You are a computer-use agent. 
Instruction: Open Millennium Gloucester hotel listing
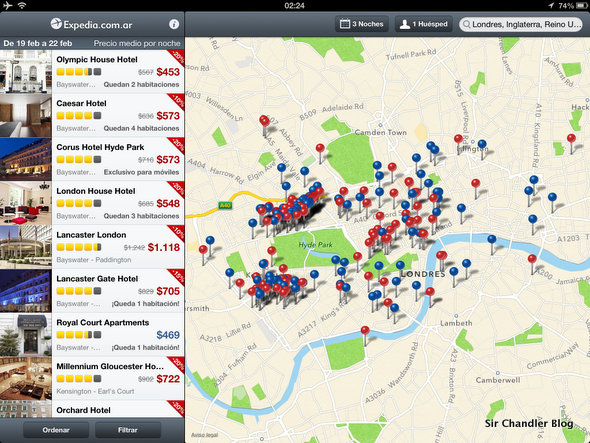click(92, 378)
